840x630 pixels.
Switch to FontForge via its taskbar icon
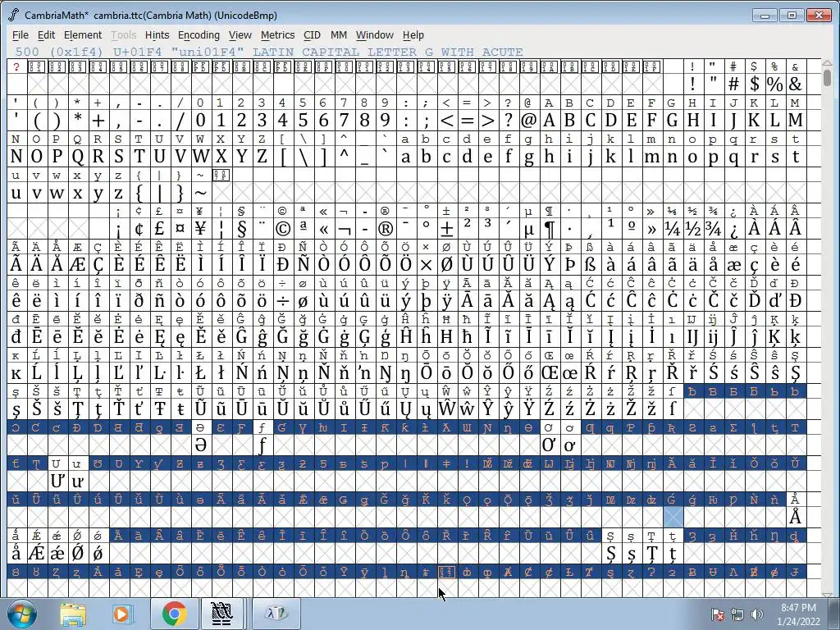pos(221,614)
